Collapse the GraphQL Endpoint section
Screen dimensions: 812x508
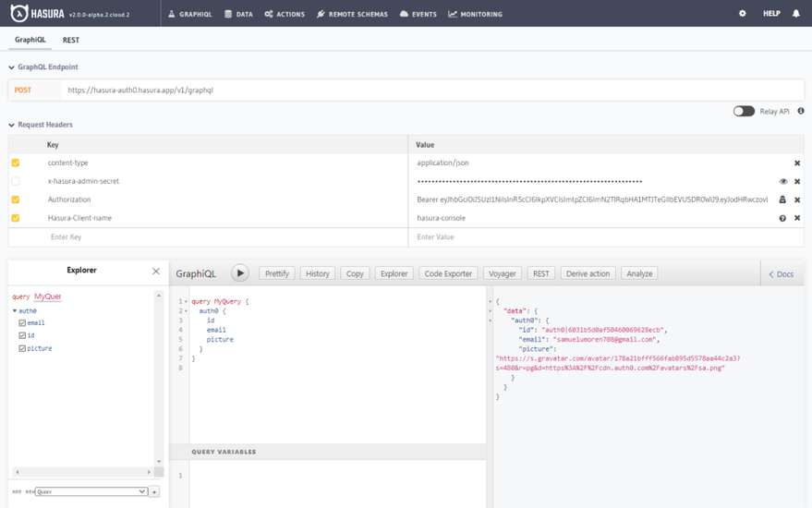coord(11,67)
